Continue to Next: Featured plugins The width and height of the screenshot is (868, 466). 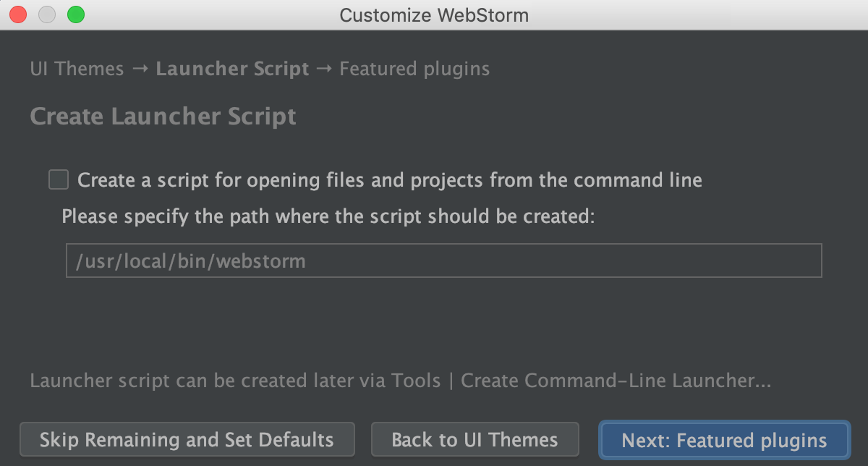[x=725, y=440]
